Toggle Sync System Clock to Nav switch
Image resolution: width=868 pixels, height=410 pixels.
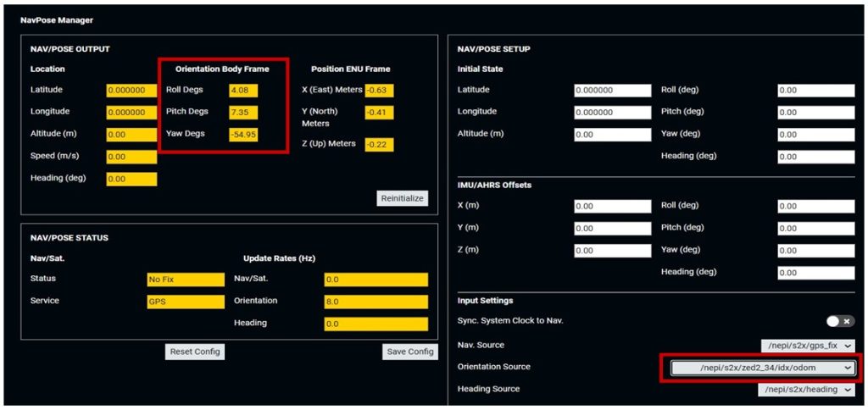point(840,321)
